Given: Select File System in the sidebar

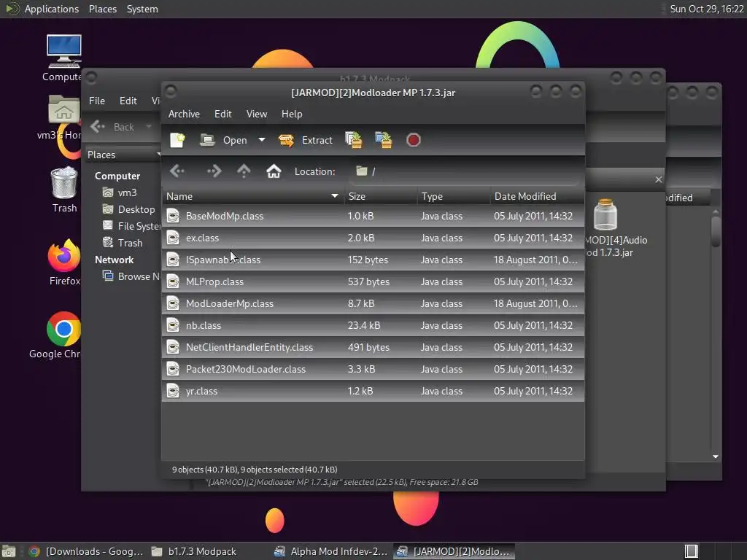Looking at the screenshot, I should click(131, 226).
